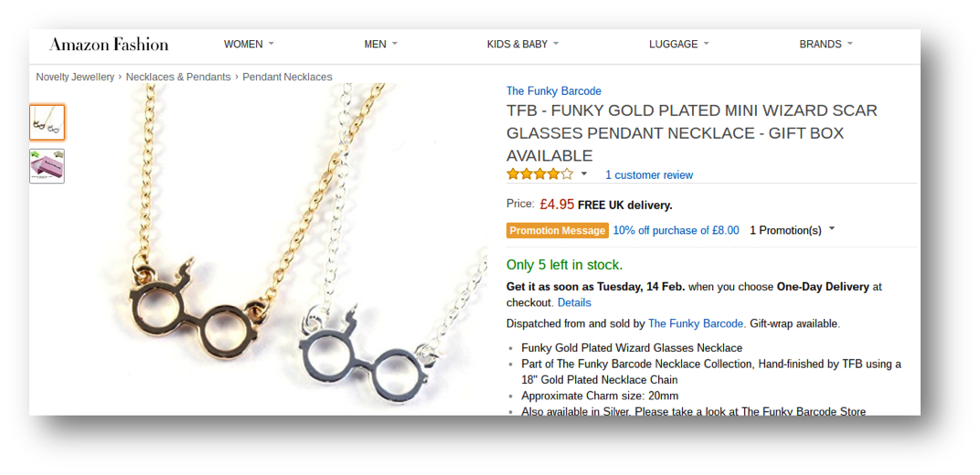Expand the star rating dropdown arrow
The image size is (980, 475).
pyautogui.click(x=584, y=174)
